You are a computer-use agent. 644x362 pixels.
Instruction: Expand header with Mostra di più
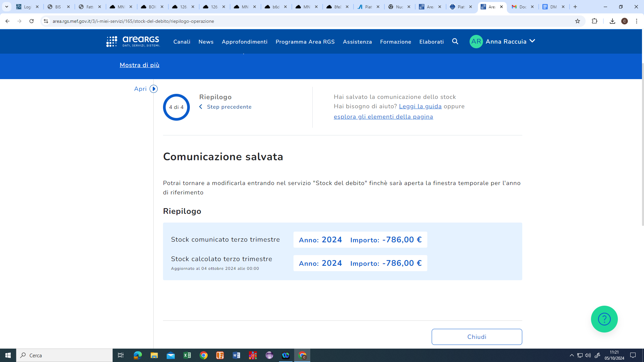point(140,65)
